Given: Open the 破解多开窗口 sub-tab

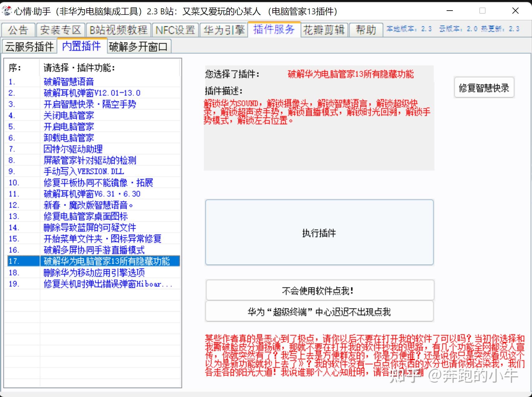Looking at the screenshot, I should coord(138,47).
